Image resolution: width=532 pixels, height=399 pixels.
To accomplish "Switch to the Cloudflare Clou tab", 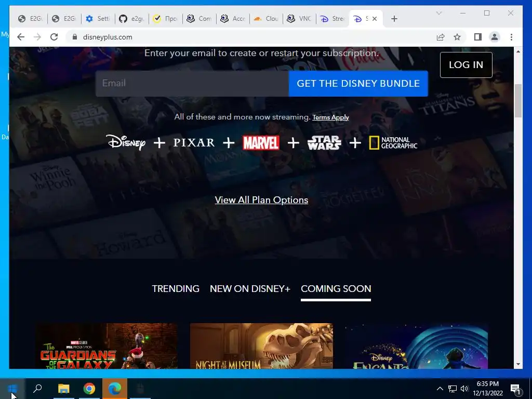I will tap(267, 19).
